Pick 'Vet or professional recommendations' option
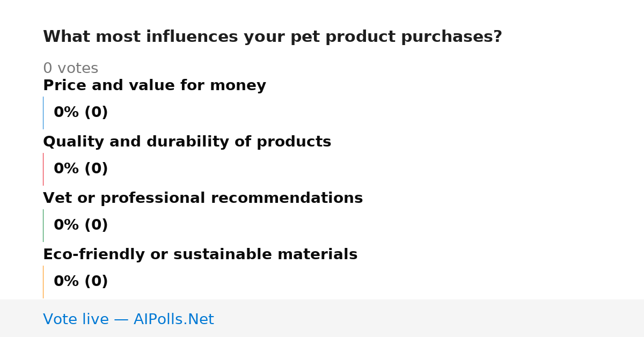 pyautogui.click(x=203, y=198)
